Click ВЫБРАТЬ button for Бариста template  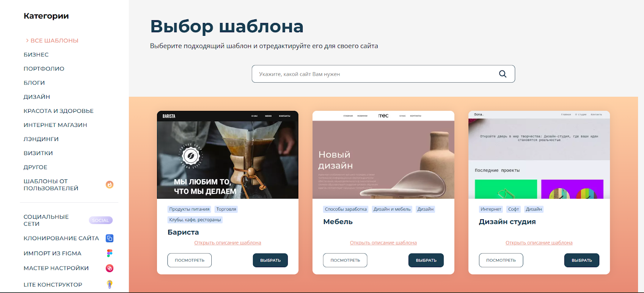click(x=270, y=260)
